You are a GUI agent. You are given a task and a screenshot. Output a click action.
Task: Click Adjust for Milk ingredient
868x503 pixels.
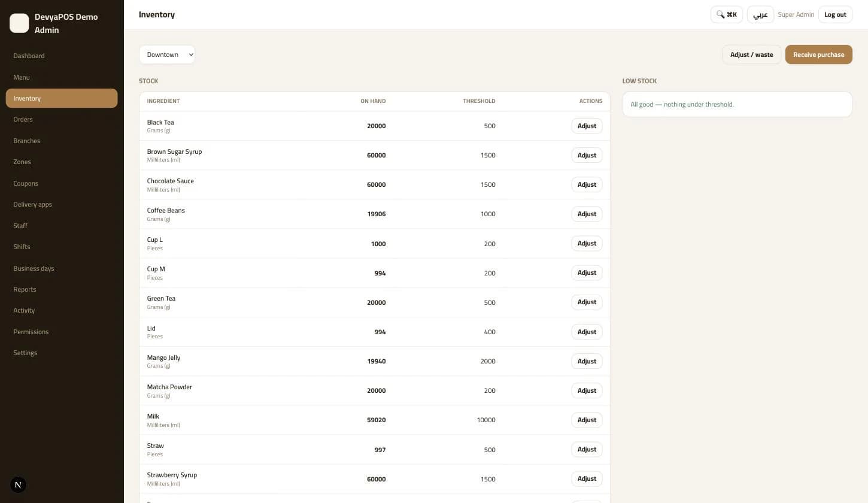pos(587,420)
